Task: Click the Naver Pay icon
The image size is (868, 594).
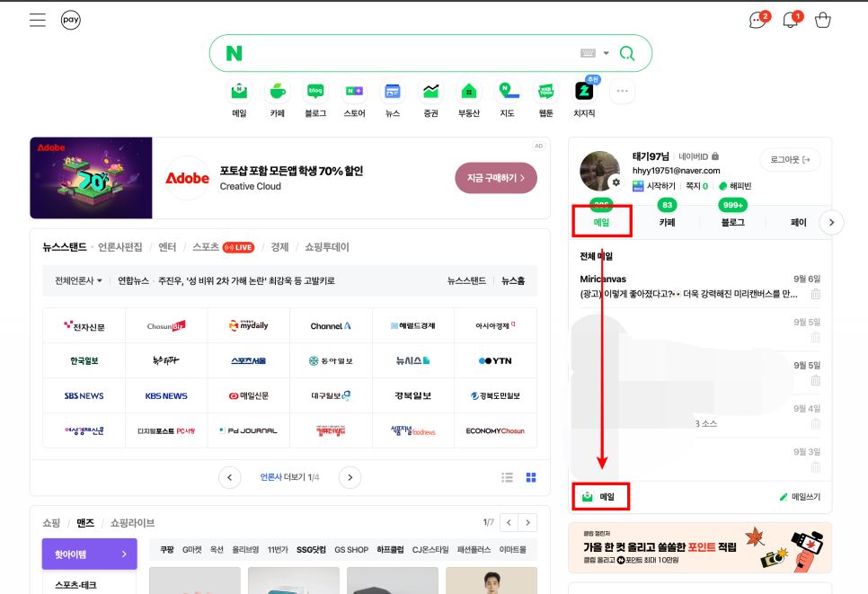Action: [71, 20]
